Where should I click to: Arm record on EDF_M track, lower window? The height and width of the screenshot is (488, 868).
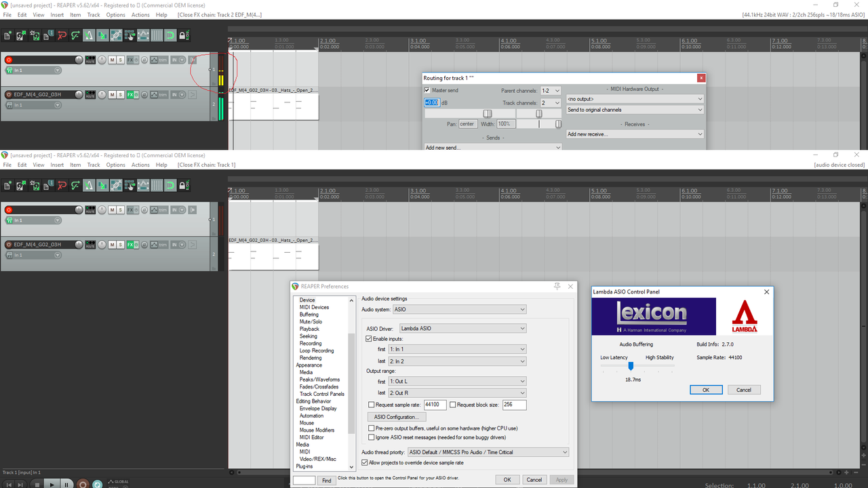(9, 244)
